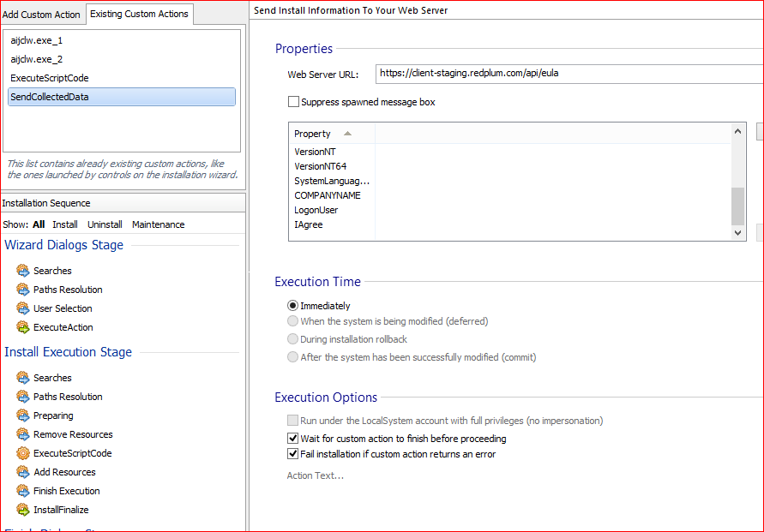Uncheck Wait for custom action to finish
This screenshot has height=532, width=764.
[293, 439]
